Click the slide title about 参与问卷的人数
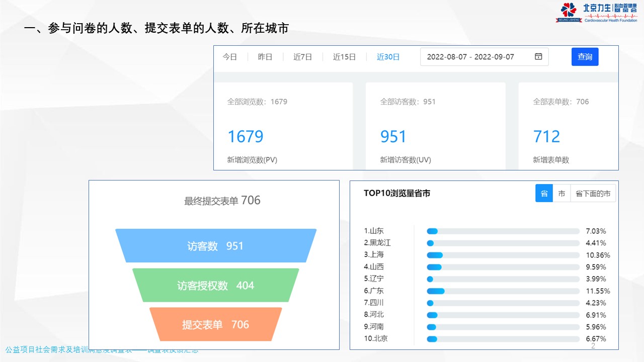644x362 pixels. coord(156,28)
